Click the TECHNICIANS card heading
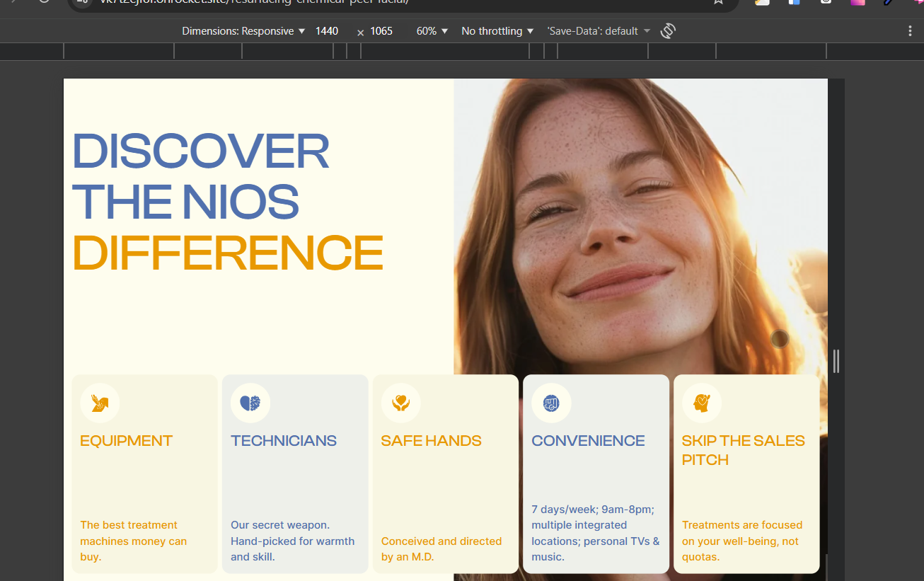Viewport: 924px width, 581px height. point(284,441)
